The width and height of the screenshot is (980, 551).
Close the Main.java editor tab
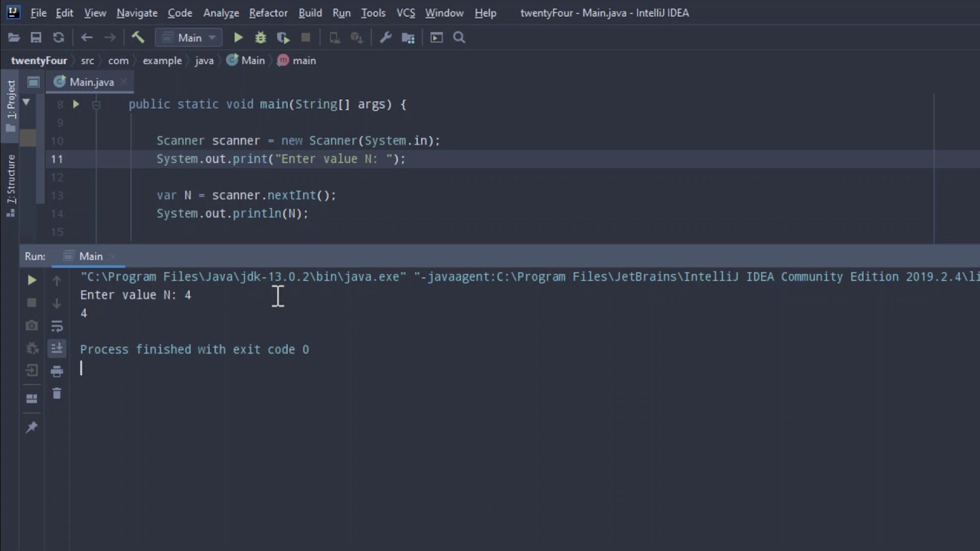(x=125, y=82)
